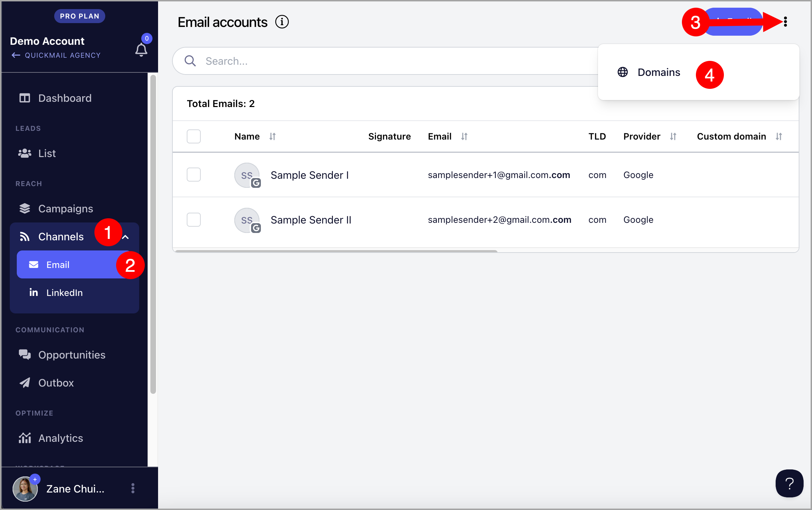
Task: Open Dashboard in sidebar
Action: pos(65,98)
